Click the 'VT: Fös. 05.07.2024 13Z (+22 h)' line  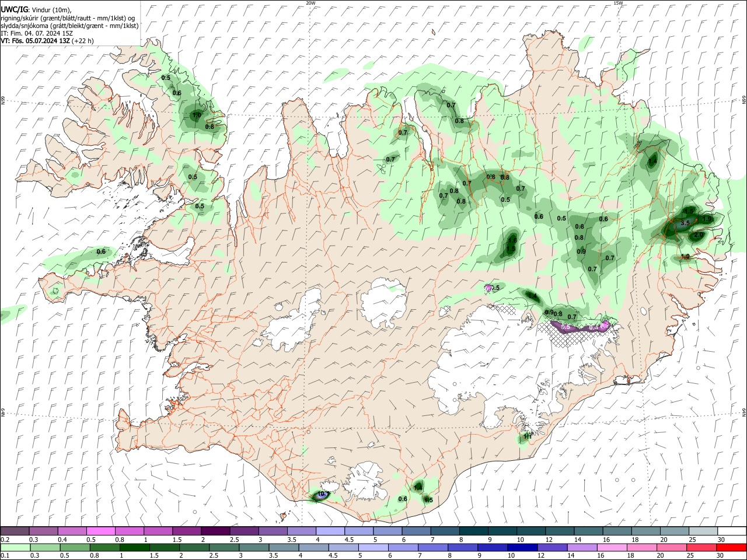(x=47, y=41)
